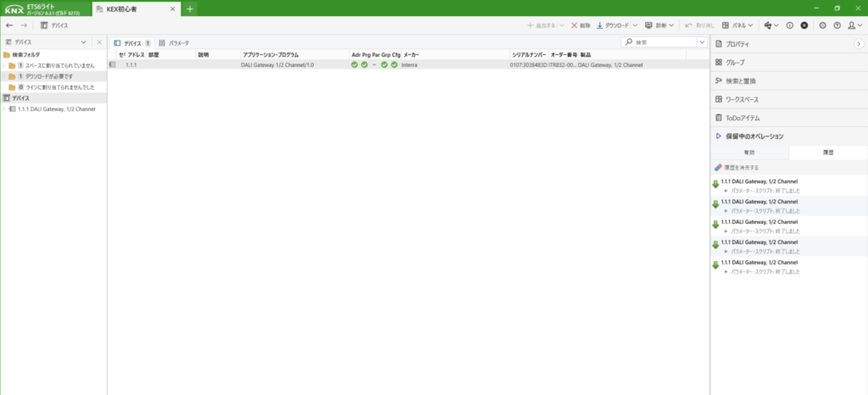Click the help question mark icon

[837, 25]
